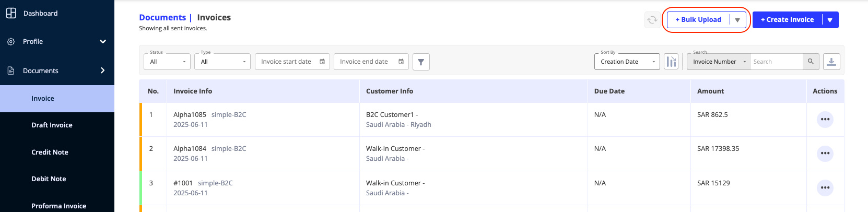This screenshot has width=868, height=212.
Task: Open the Invoice end date calendar icon
Action: click(401, 62)
